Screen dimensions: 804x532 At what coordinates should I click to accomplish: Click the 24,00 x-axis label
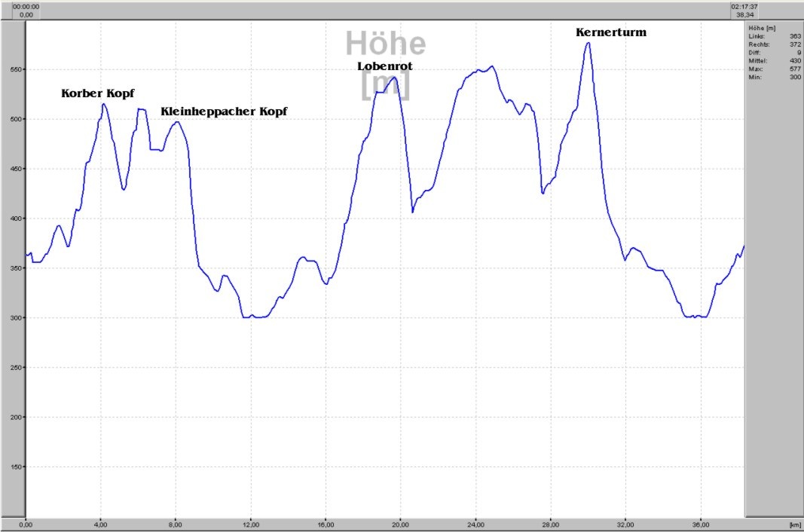coord(475,524)
